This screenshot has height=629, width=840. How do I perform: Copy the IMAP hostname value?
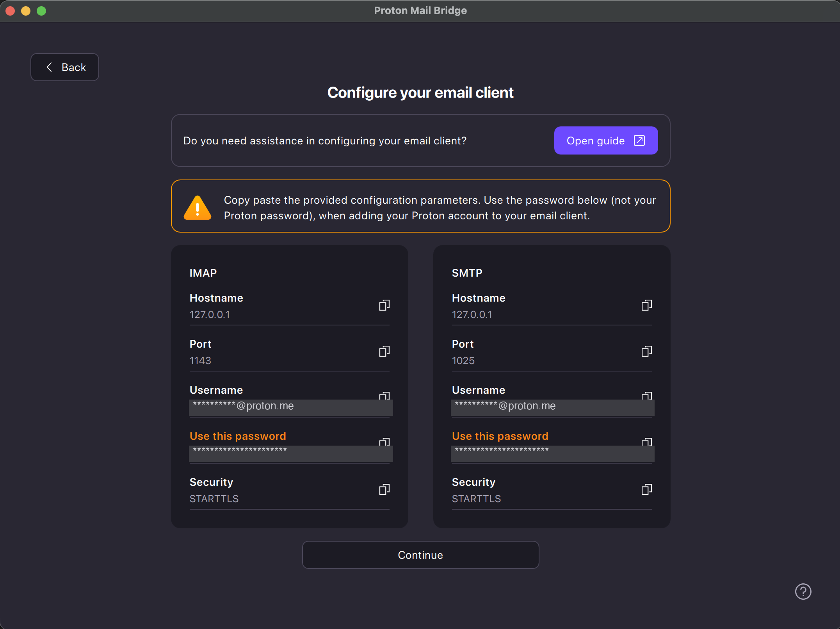[384, 305]
